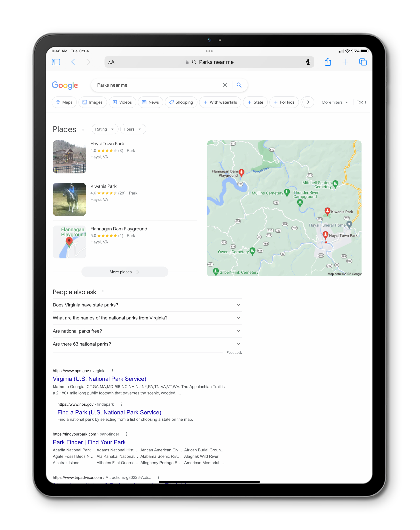Open the Park Finder | Find Your Park link
The width and height of the screenshot is (420, 530).
(x=89, y=442)
